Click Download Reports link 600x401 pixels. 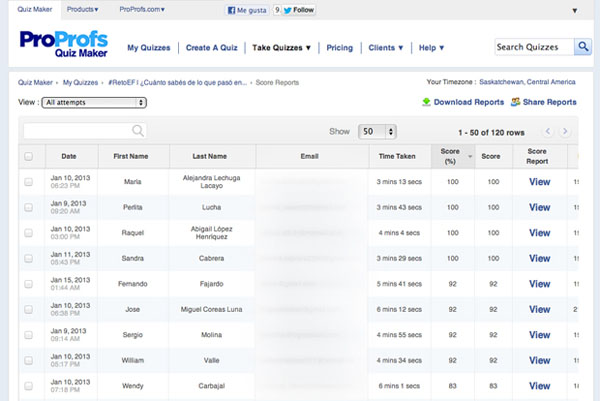pos(469,102)
